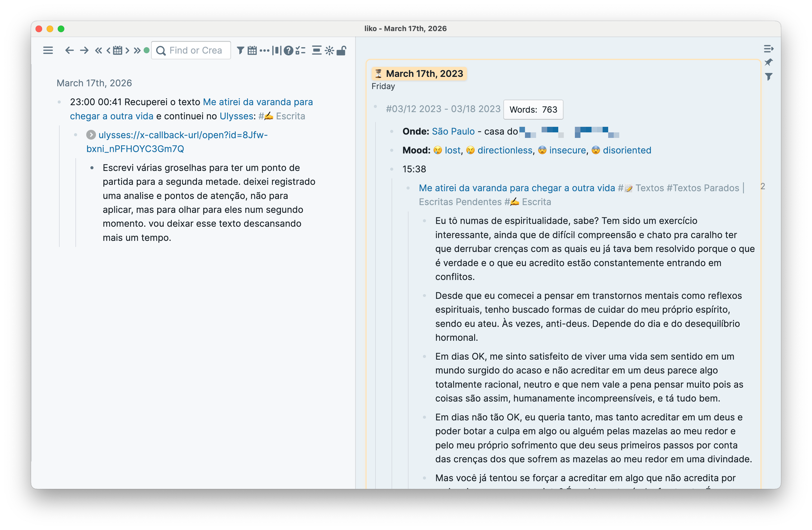Open 'Me atirei da varanda' link in left pane
812x530 pixels.
coord(191,109)
